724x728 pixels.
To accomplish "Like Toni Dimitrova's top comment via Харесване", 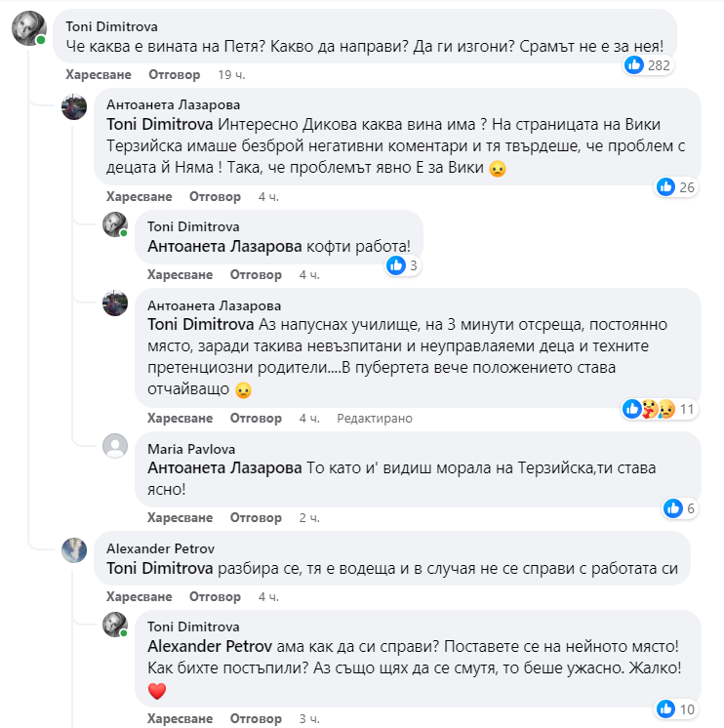I will 100,74.
